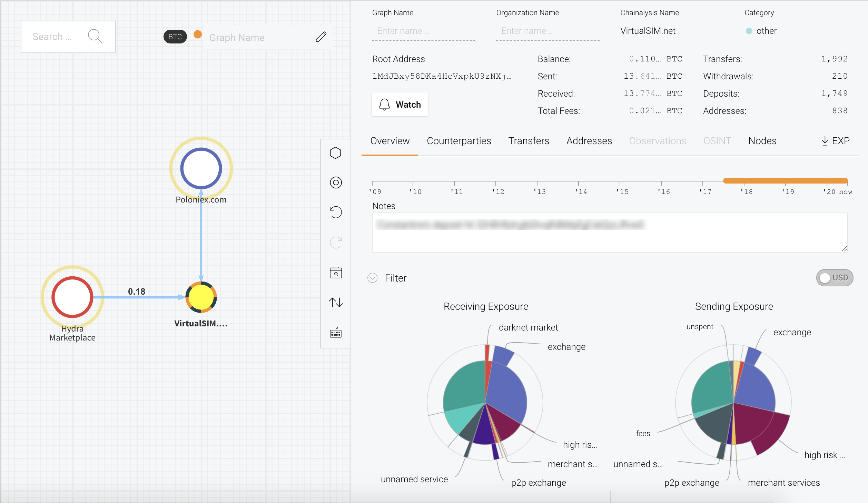Toggle the BTC currency badge
Image resolution: width=868 pixels, height=503 pixels.
click(175, 37)
